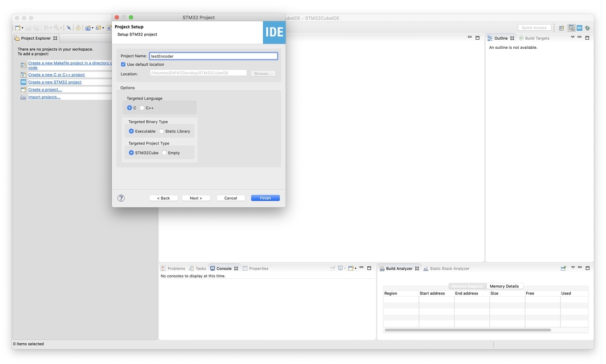The width and height of the screenshot is (606, 364).
Task: Close the Console view tab
Action: point(236,268)
